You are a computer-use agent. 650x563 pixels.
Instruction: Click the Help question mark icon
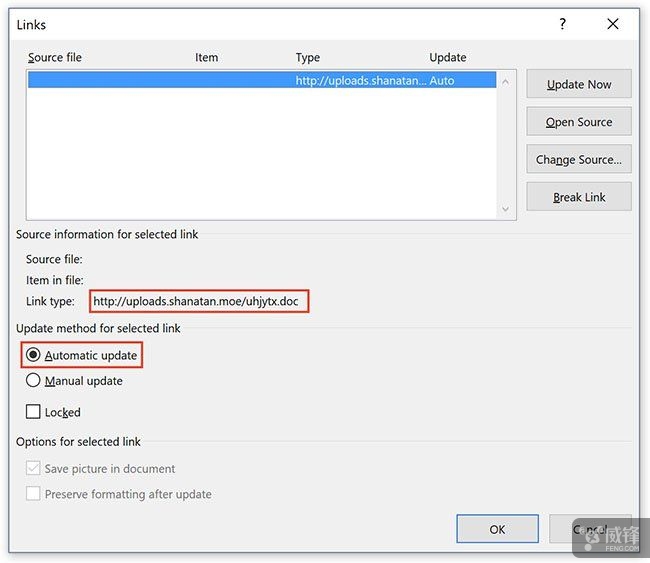click(563, 24)
